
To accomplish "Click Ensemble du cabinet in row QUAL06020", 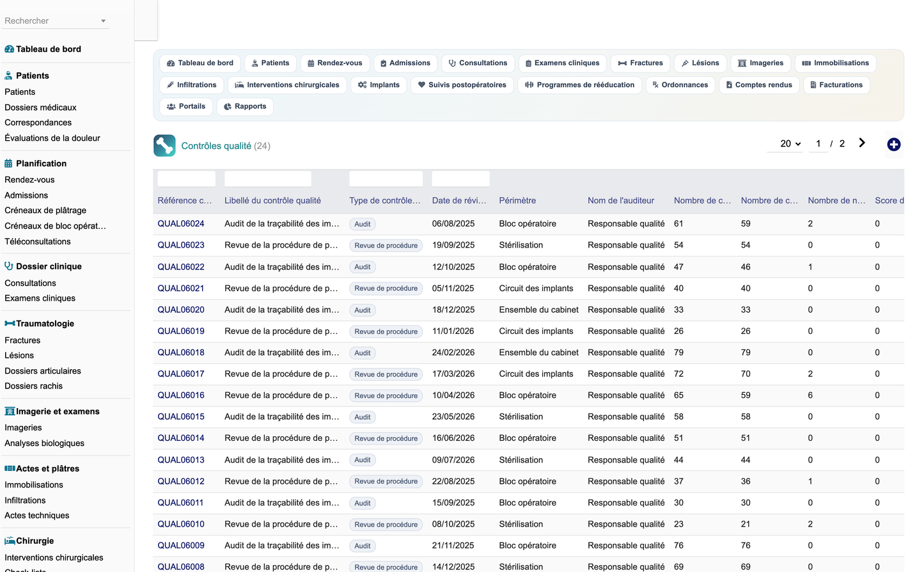I will [538, 310].
